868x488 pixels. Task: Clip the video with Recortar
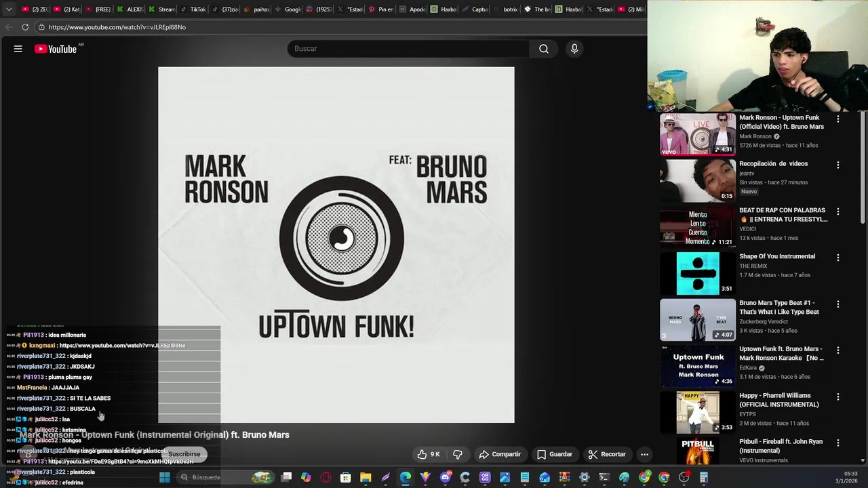tap(607, 454)
